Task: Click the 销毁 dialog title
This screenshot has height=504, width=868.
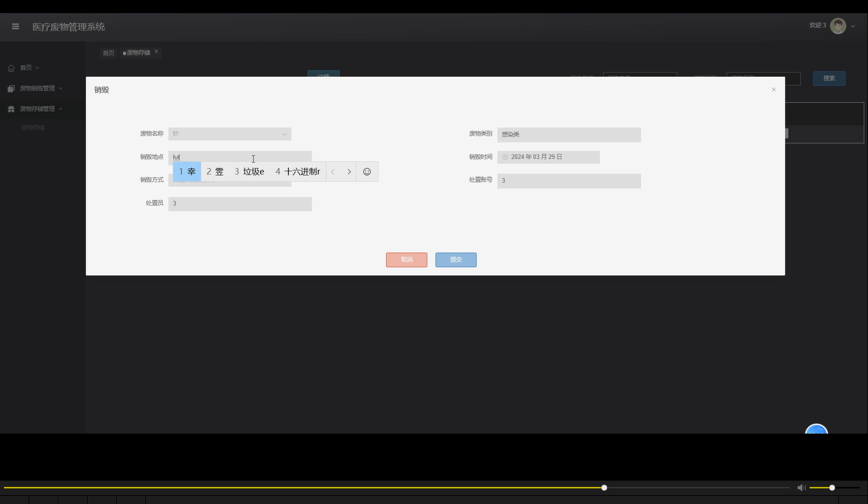Action: coord(101,90)
